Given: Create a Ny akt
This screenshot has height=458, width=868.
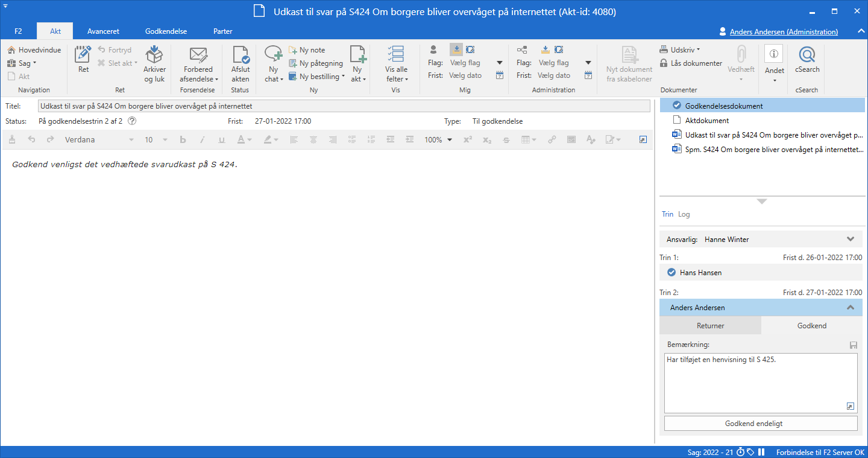Looking at the screenshot, I should 359,64.
